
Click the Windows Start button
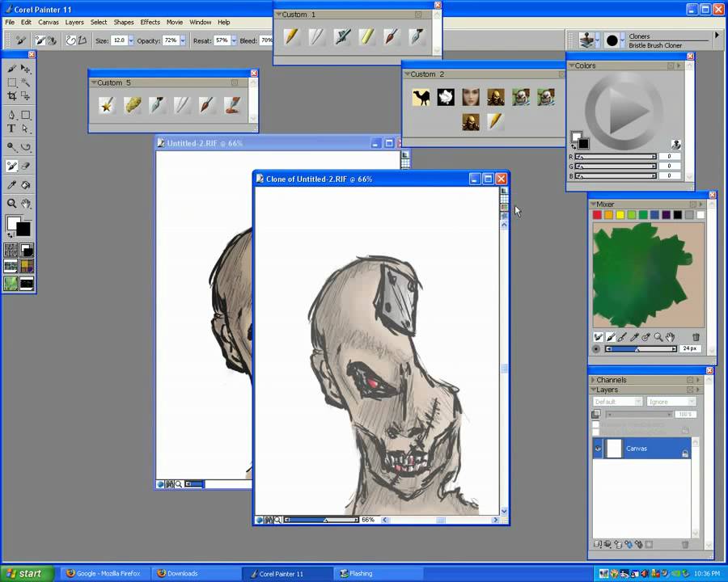coord(27,573)
